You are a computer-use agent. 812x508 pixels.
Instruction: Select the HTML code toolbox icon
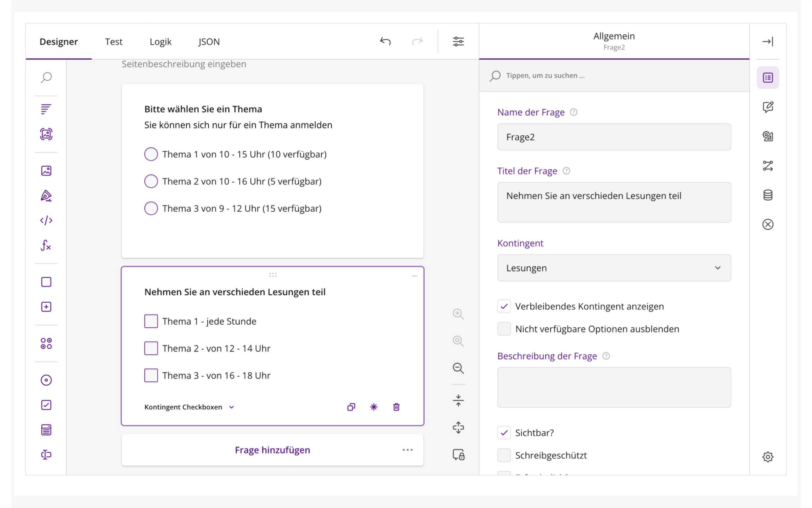point(46,220)
